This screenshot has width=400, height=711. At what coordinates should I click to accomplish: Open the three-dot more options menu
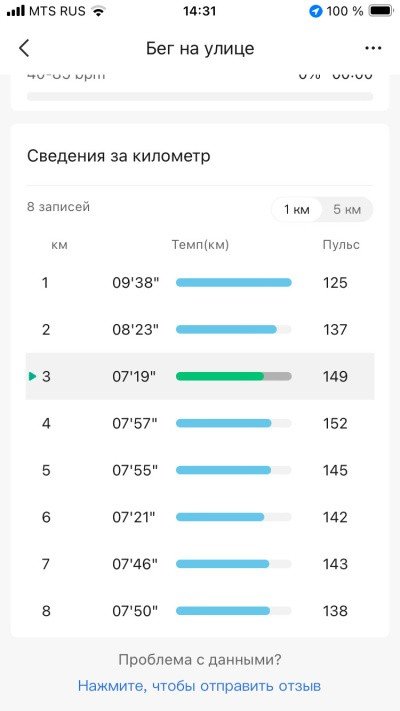373,48
